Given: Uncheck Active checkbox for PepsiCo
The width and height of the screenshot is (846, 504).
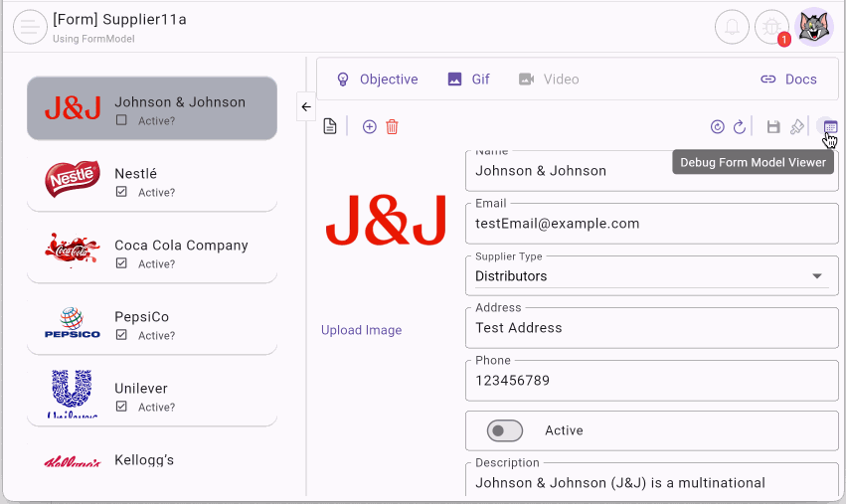Looking at the screenshot, I should (121, 336).
